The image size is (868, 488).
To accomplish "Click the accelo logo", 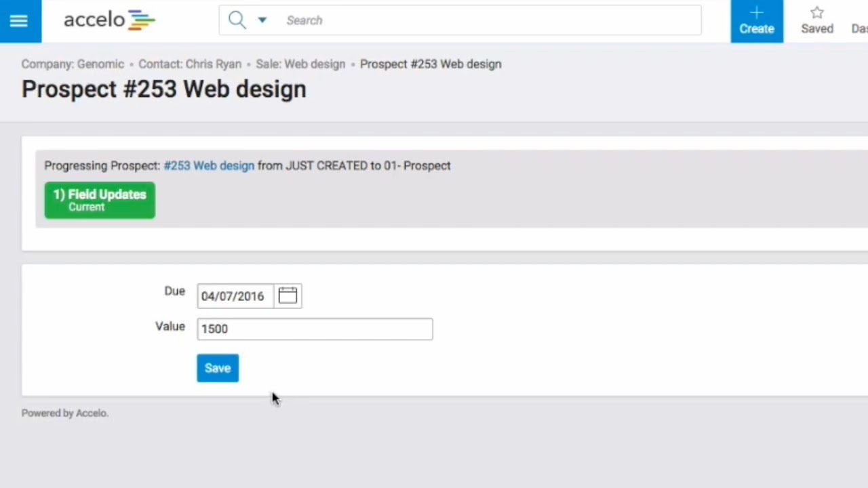I will pos(110,20).
